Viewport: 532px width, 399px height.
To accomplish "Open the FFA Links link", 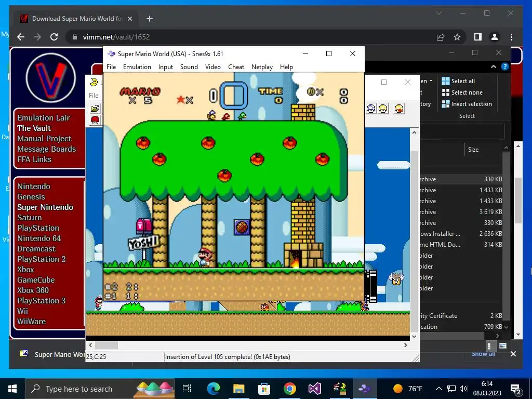I will pos(34,159).
